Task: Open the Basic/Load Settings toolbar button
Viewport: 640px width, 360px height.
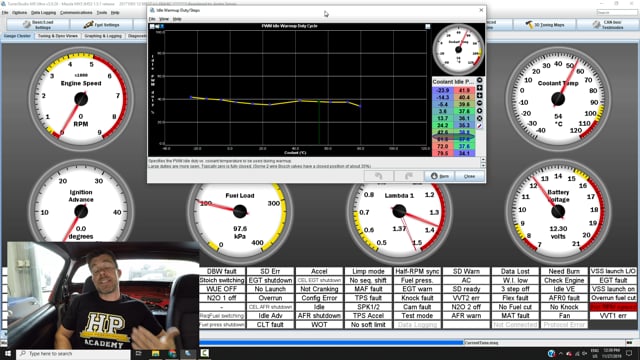Action: (x=38, y=25)
